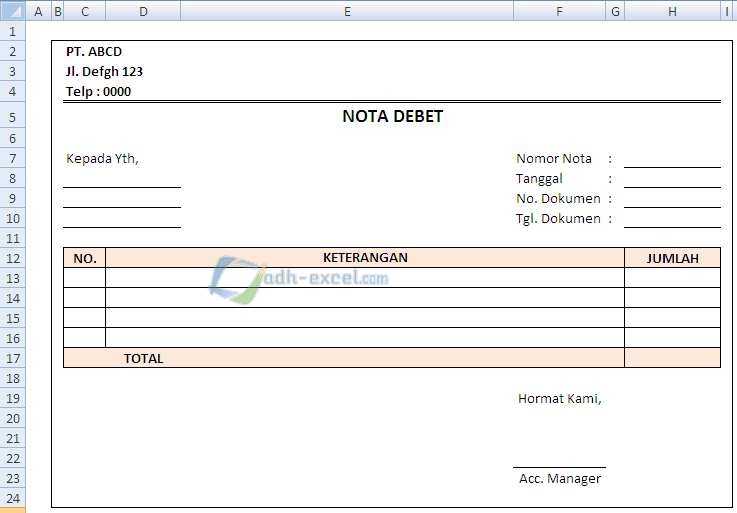Image resolution: width=737 pixels, height=513 pixels.
Task: Select row 1 header
Action: pos(13,32)
